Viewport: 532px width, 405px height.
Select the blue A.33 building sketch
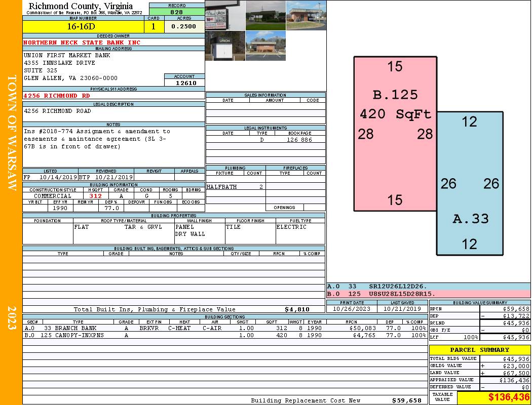pyautogui.click(x=470, y=183)
